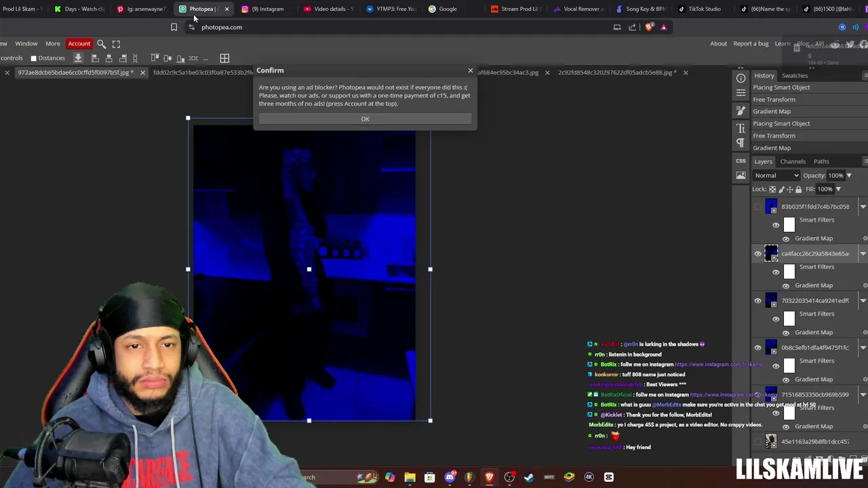
Task: Click the distribute vertically icon
Action: click(x=135, y=58)
